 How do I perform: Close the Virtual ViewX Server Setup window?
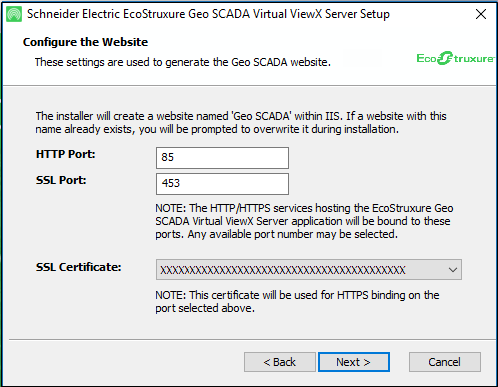[x=481, y=14]
